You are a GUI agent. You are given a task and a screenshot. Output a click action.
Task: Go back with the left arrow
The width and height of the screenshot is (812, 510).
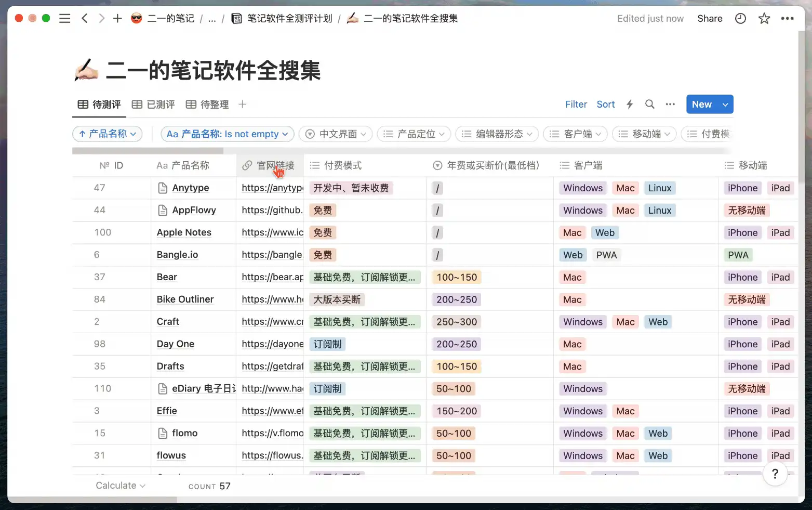click(85, 19)
